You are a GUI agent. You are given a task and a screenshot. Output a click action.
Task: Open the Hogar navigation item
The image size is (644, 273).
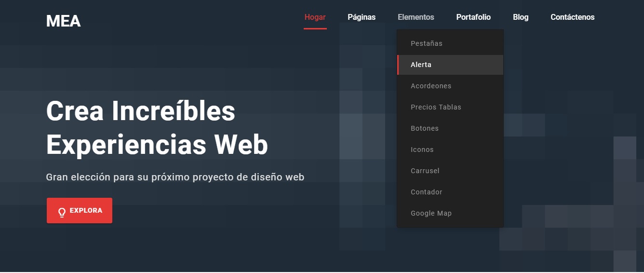click(x=315, y=17)
